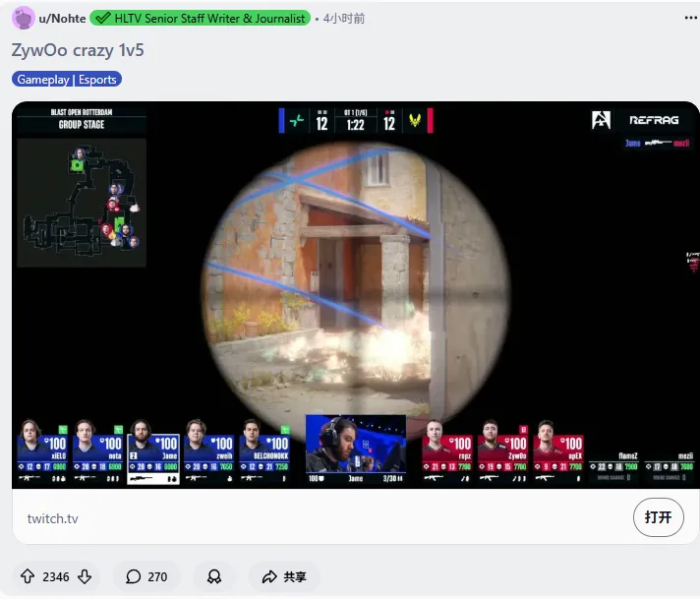Screen dimensions: 700x599
Task: Give an award using the award icon
Action: point(213,576)
